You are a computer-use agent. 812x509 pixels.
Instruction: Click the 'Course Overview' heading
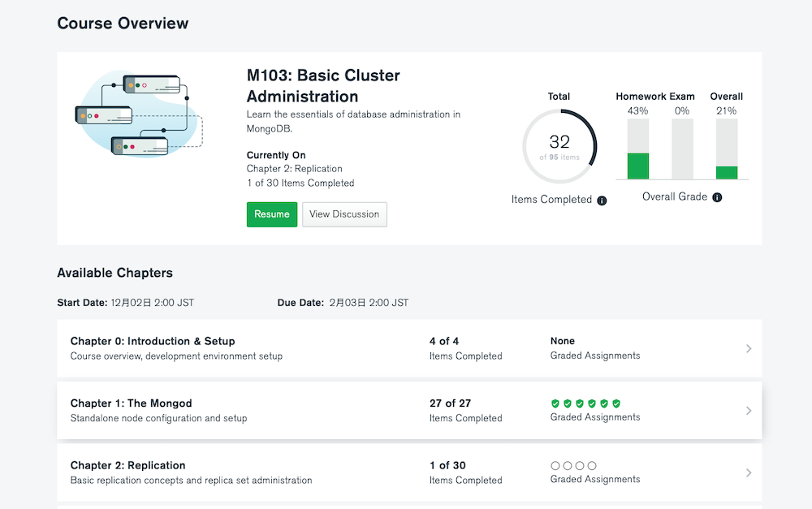(123, 24)
